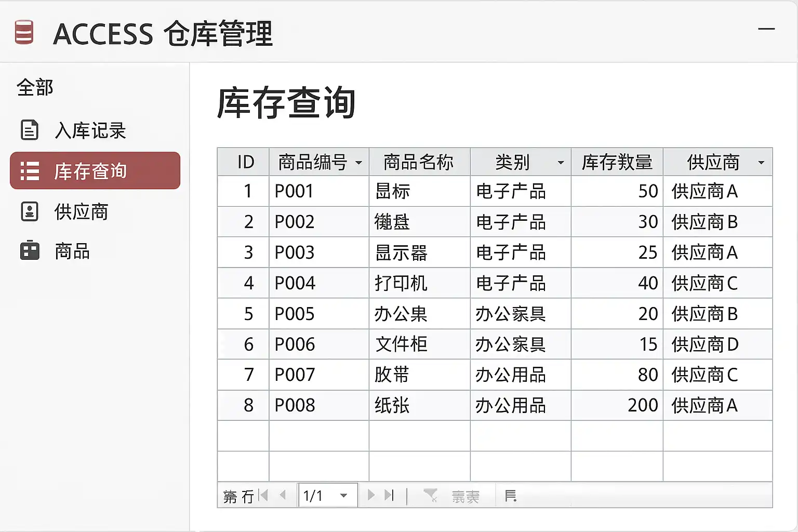Click 电子产品 category in the P004 row
The image size is (798, 532).
511,283
